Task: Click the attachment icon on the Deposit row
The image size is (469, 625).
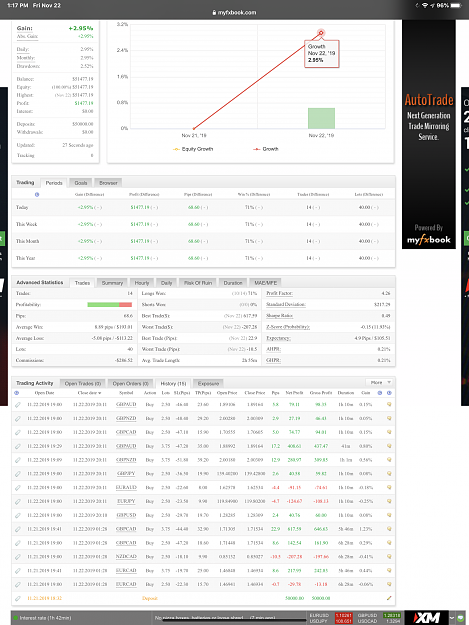Action: (18, 598)
